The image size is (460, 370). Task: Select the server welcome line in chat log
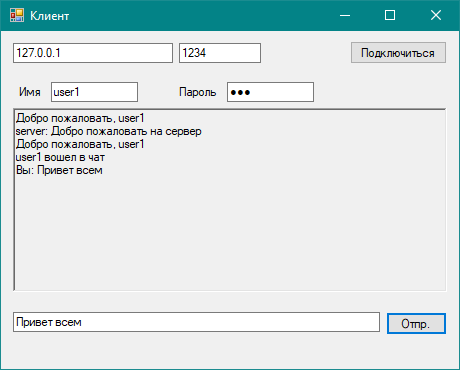pos(108,131)
